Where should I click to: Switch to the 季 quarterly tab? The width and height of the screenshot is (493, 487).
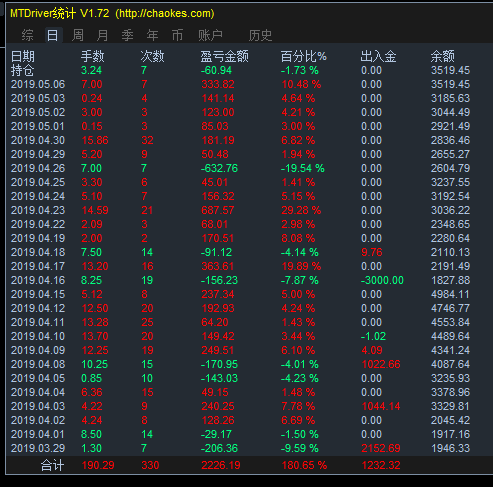point(127,35)
